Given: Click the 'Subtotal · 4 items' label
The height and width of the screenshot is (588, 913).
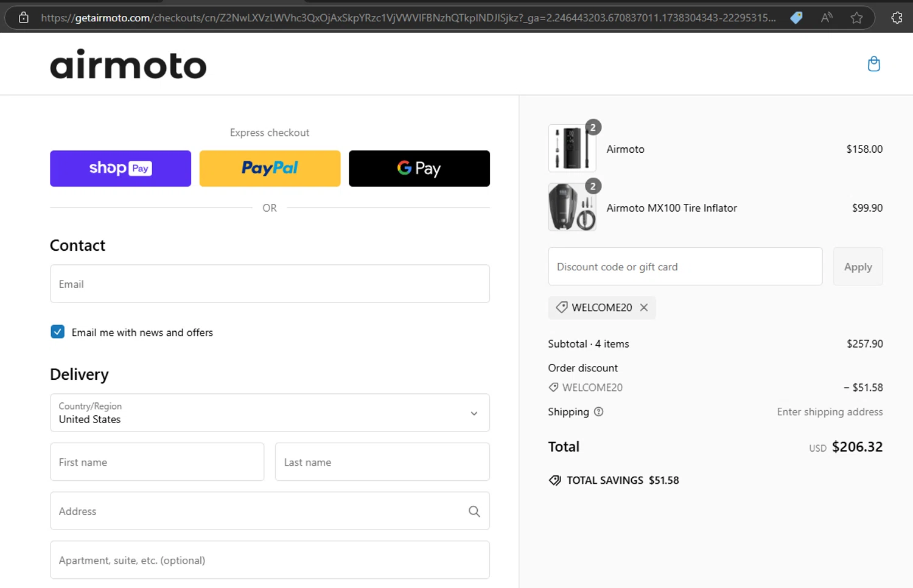Looking at the screenshot, I should [589, 344].
